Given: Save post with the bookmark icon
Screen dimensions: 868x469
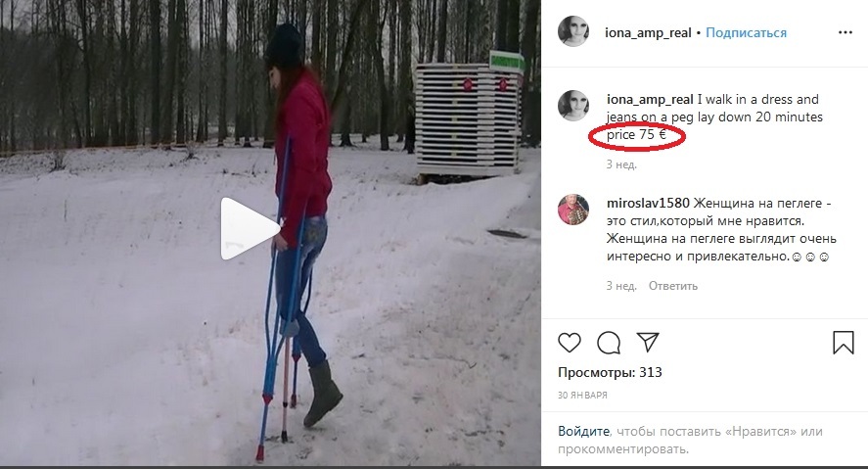Looking at the screenshot, I should click(844, 342).
